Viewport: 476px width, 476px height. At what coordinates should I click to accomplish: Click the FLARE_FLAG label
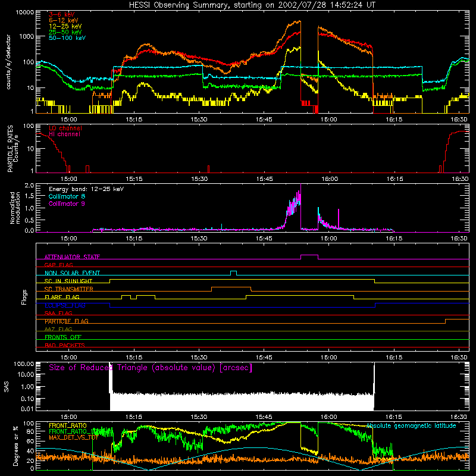click(62, 297)
